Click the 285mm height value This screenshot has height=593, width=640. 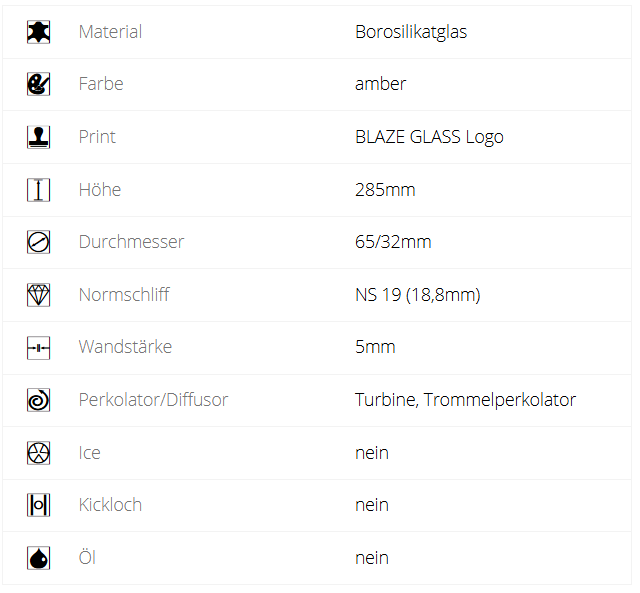pyautogui.click(x=385, y=189)
